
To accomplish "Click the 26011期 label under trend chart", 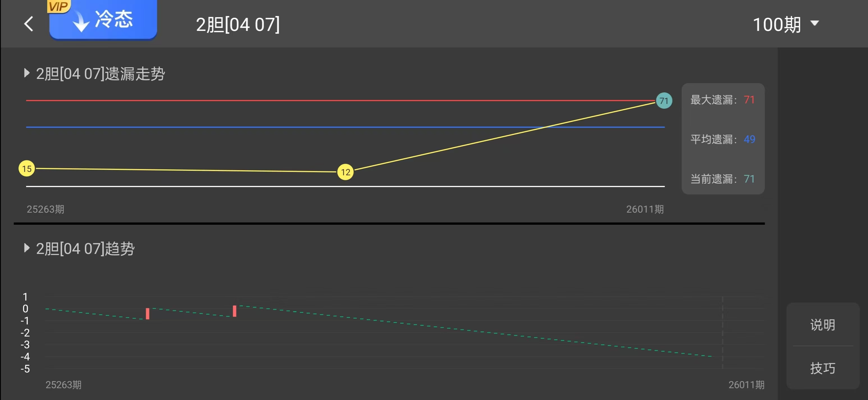I will point(746,385).
